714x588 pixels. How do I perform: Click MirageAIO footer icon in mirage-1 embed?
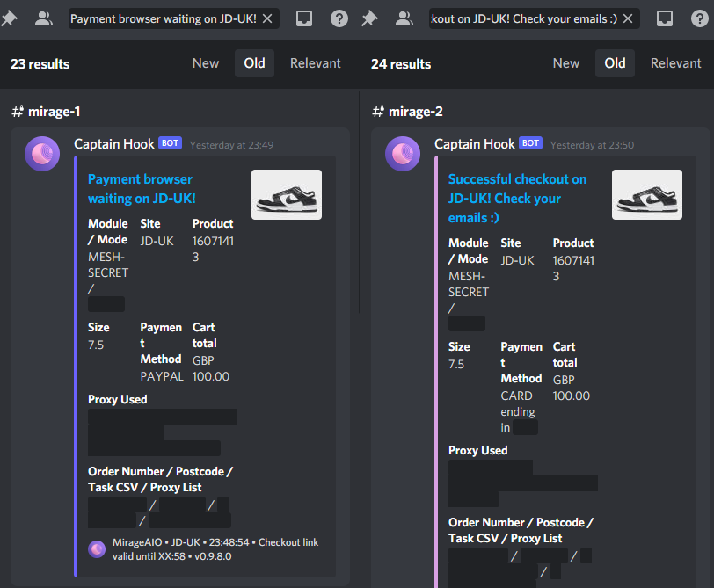tap(97, 549)
